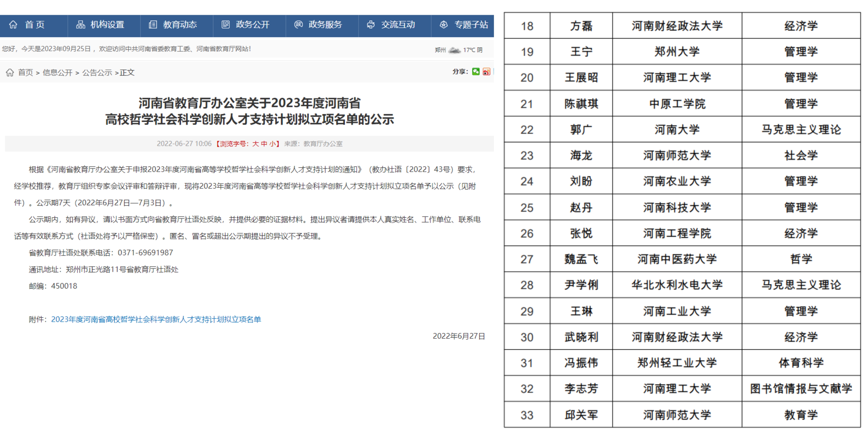Go to 信息公开 in breadcrumb
This screenshot has height=434, width=868.
point(57,72)
